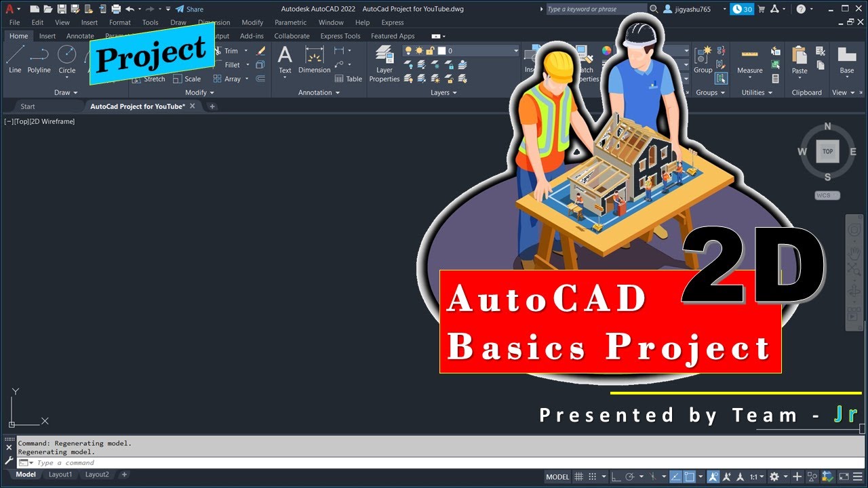Open the Start file tab

pyautogui.click(x=28, y=106)
